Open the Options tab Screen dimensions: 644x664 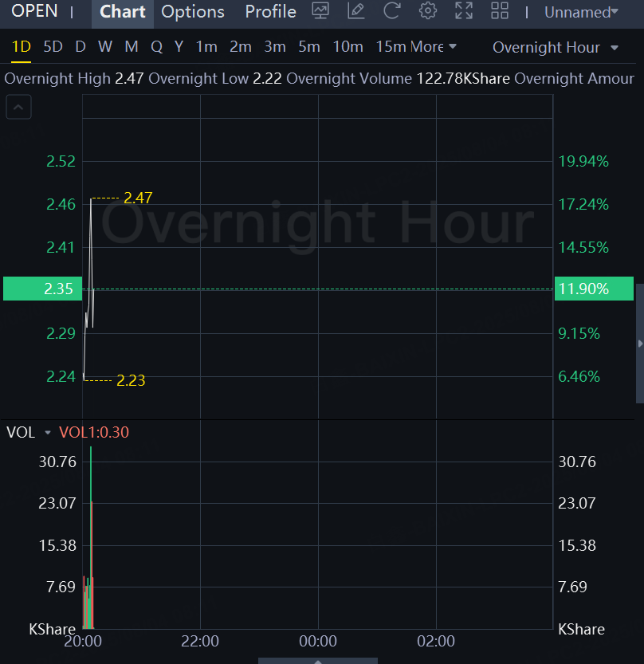coord(193,12)
